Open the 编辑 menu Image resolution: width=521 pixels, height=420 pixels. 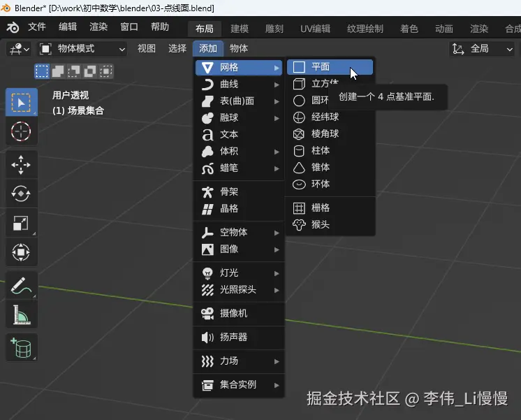point(68,27)
